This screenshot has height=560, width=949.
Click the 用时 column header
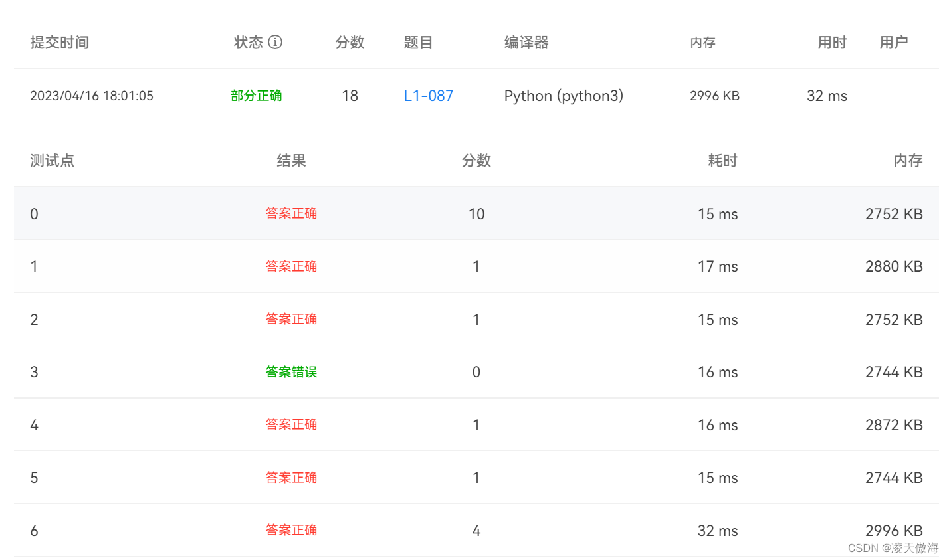pos(831,42)
